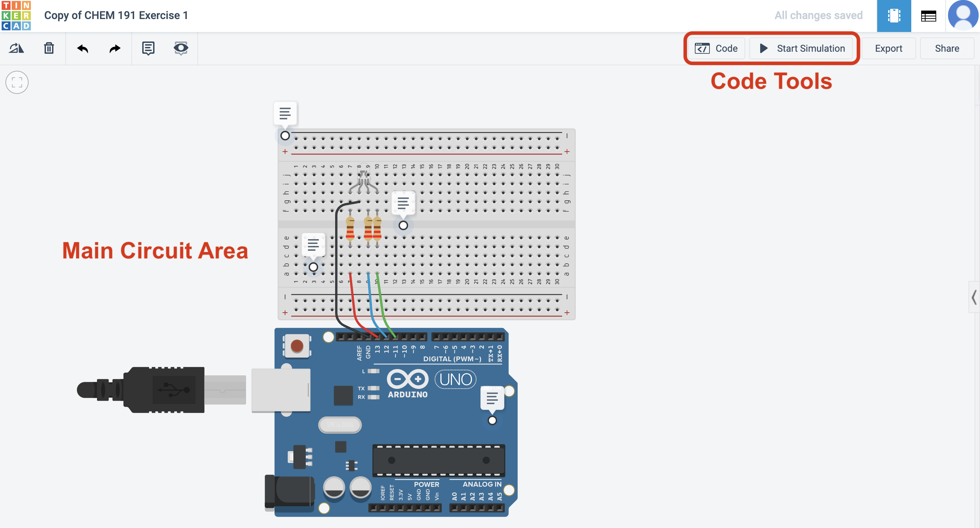Click the Tinkercad logo
This screenshot has height=528, width=980.
(16, 16)
